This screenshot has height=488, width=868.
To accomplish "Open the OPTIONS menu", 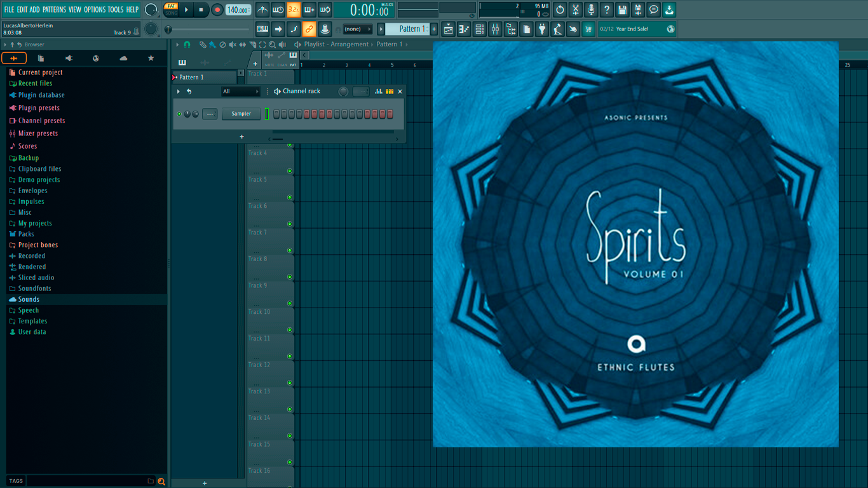I will pos(95,10).
